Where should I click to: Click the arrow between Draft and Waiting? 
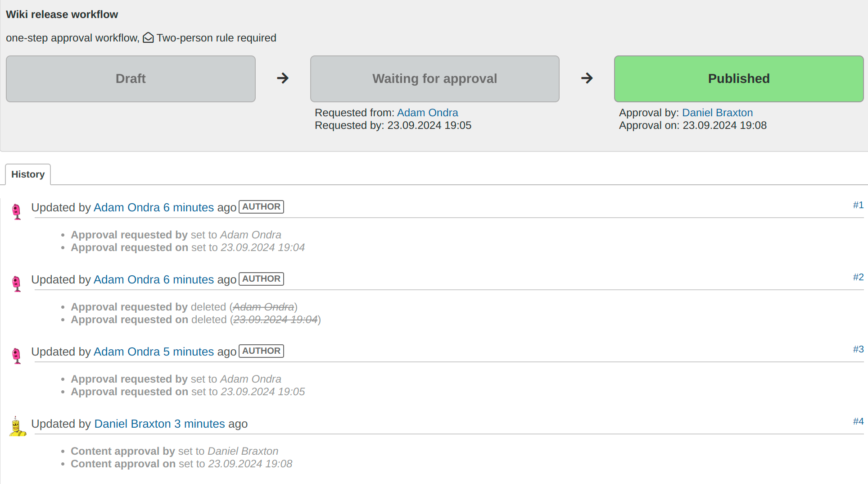(283, 78)
